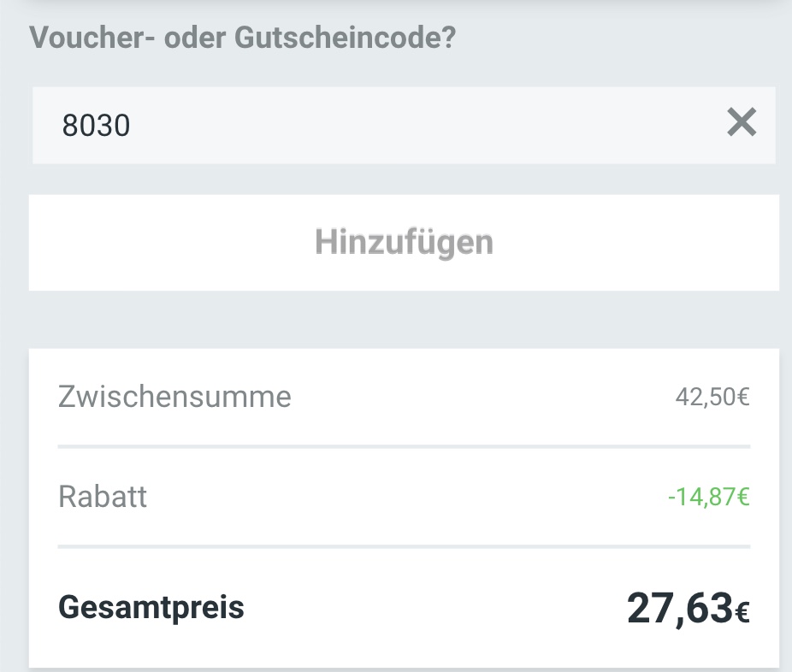This screenshot has width=792, height=672.
Task: Click the Gesamtpreis label
Action: (x=151, y=607)
